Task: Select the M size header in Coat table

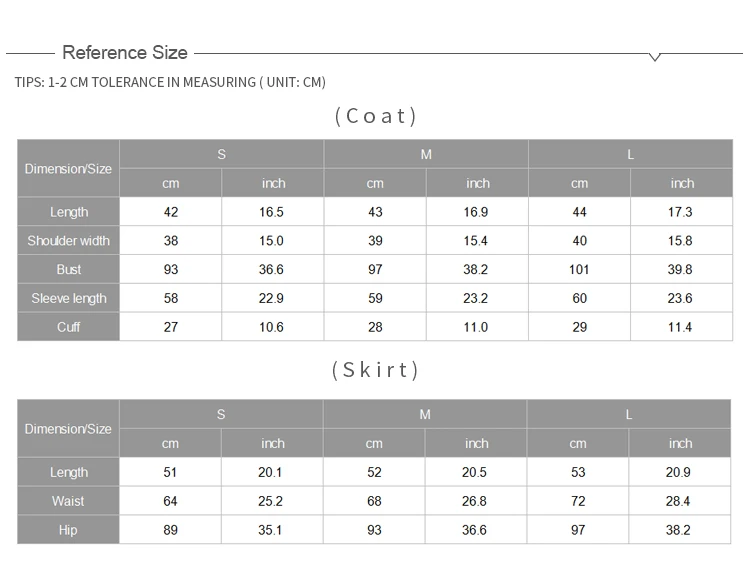Action: click(426, 154)
